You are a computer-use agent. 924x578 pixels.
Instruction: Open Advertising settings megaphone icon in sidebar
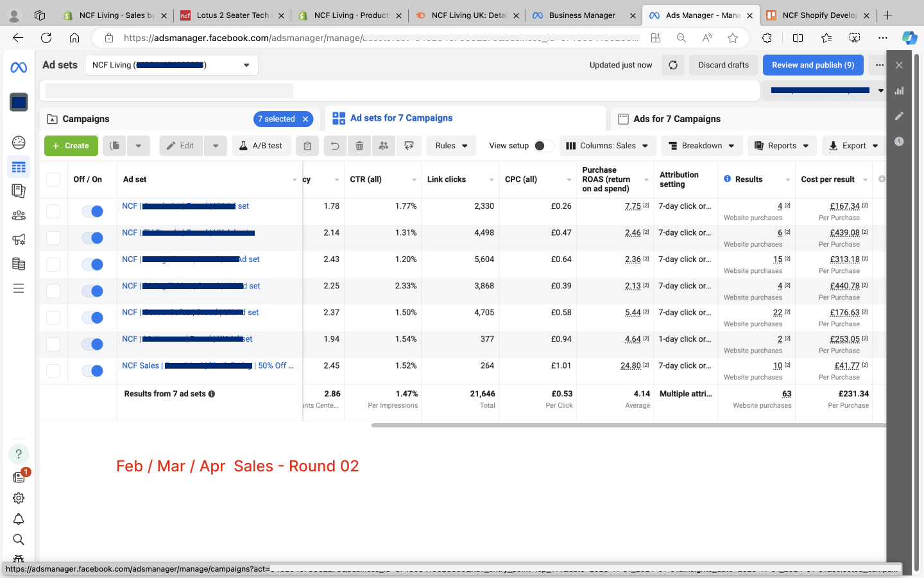click(19, 240)
